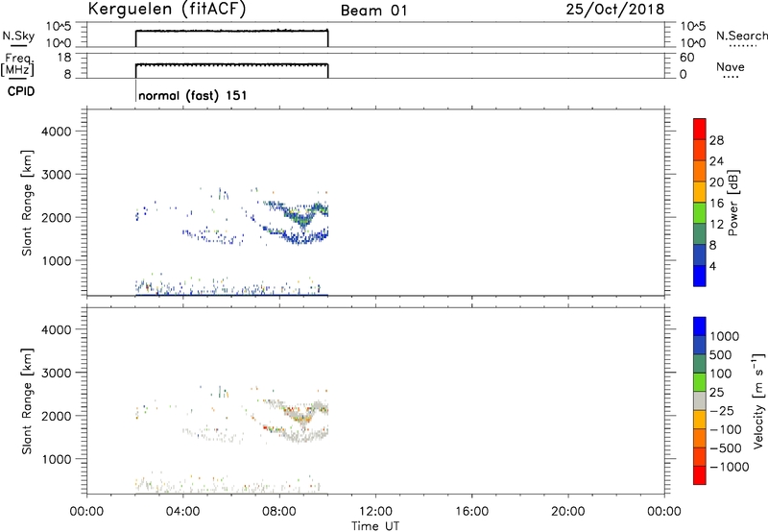Click the Slant Range label of power panel
This screenshot has width=768, height=532.
tap(27, 203)
